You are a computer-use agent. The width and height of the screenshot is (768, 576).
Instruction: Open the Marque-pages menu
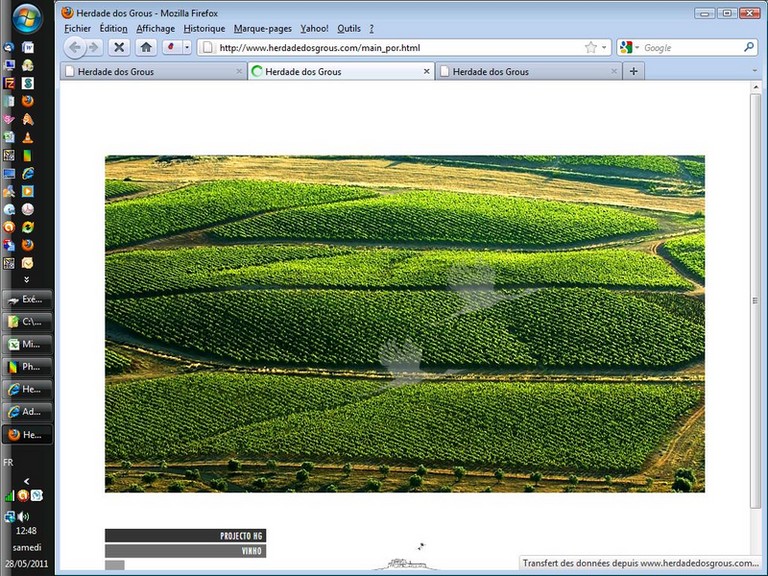pyautogui.click(x=263, y=29)
